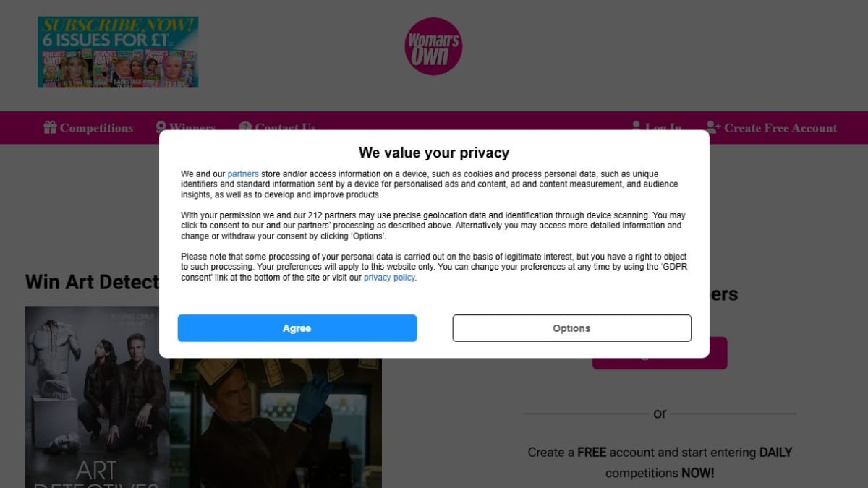Screen dimensions: 868x488
Task: Agree to the privacy consent
Action: pyautogui.click(x=297, y=328)
